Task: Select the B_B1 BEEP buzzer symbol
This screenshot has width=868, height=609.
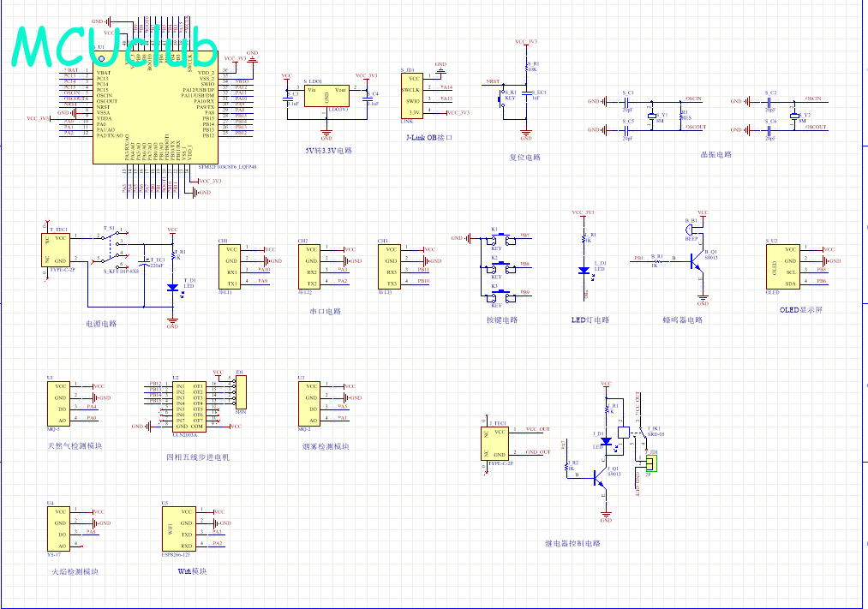Action: pyautogui.click(x=691, y=228)
